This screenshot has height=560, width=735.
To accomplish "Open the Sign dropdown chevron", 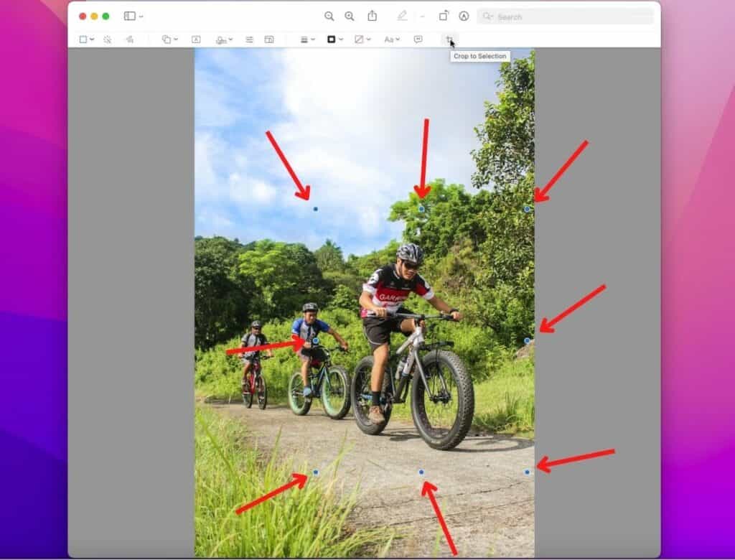I will pos(230,39).
